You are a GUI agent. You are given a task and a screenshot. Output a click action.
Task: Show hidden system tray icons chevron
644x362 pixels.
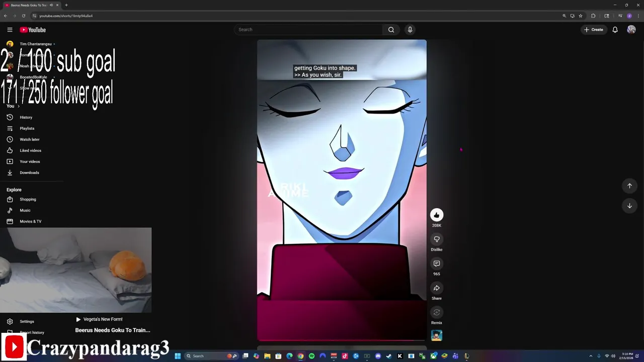[x=591, y=356]
